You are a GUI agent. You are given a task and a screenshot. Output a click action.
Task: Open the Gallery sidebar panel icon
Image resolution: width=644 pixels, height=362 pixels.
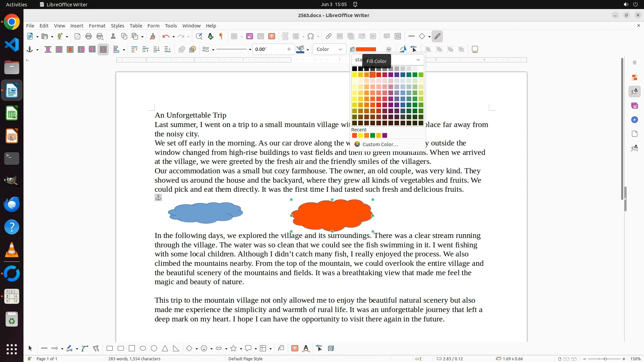pos(634,106)
